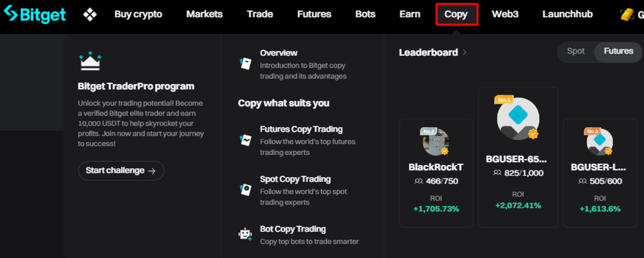Open the diamond grid apps icon
644x258 pixels.
click(90, 14)
